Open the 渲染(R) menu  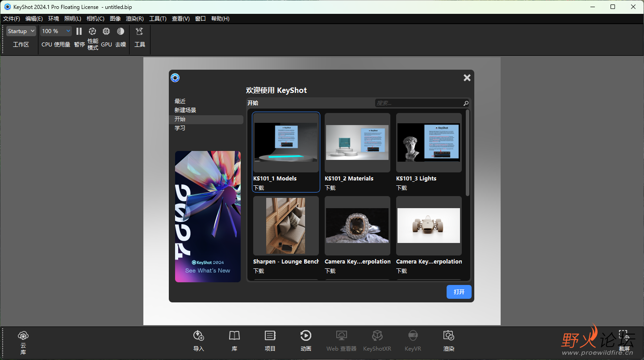[135, 19]
